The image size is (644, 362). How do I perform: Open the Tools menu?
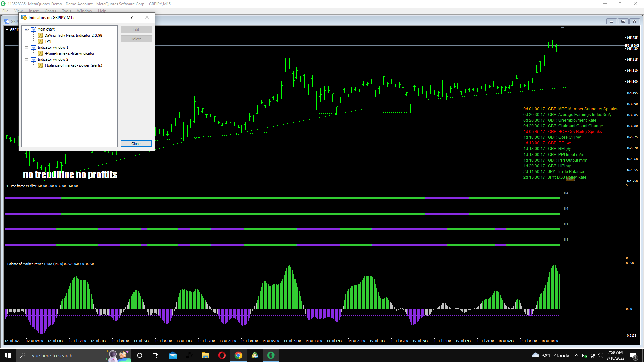coord(66,11)
